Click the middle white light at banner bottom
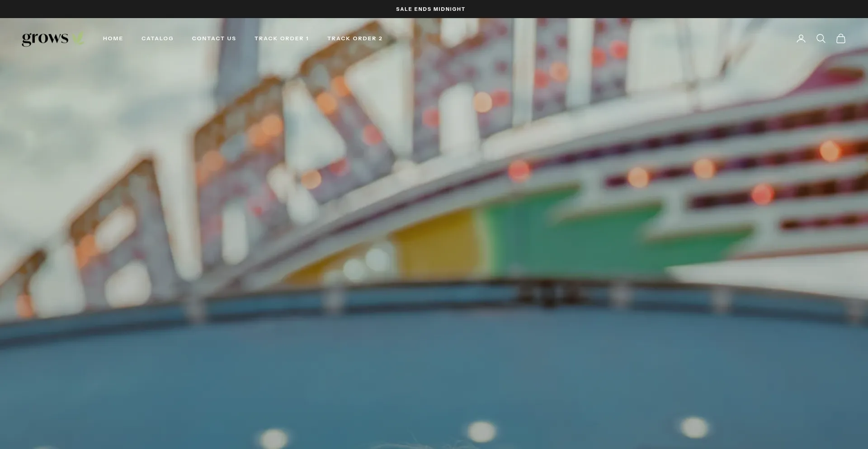This screenshot has width=868, height=449. pos(481,431)
